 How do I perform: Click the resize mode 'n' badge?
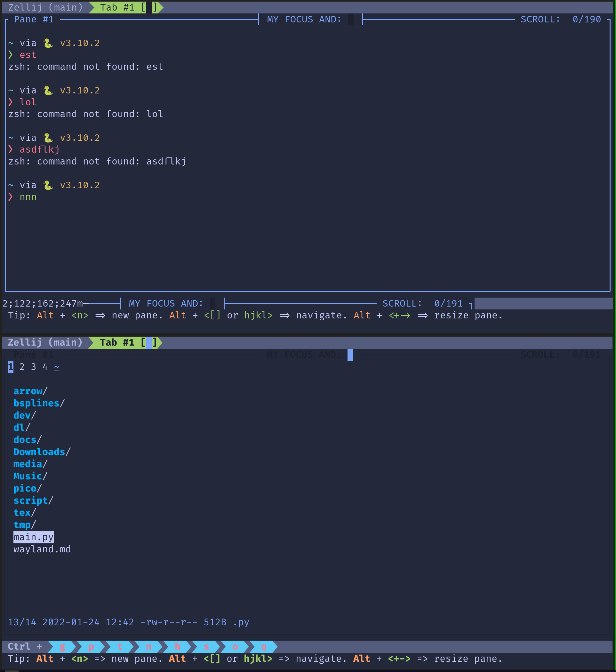(x=149, y=647)
